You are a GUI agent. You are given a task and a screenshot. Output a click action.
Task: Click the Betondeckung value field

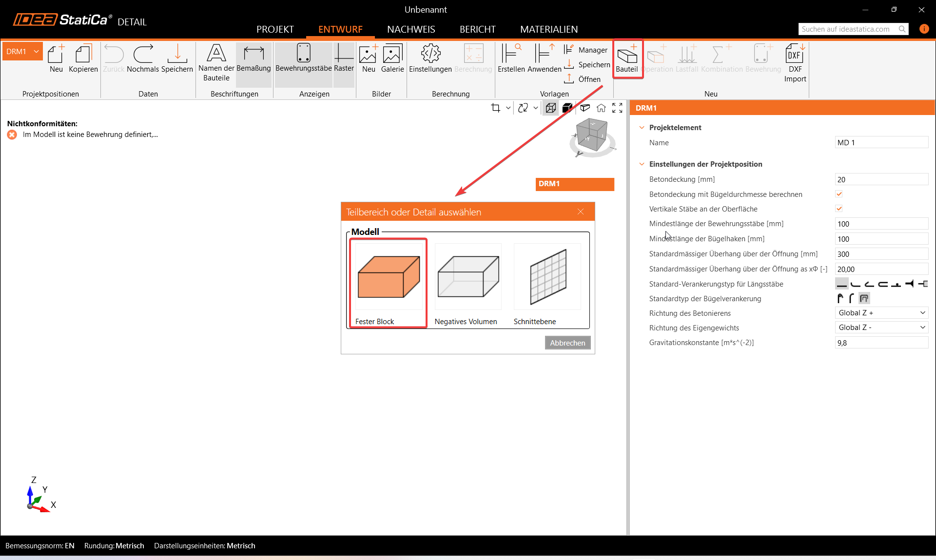[x=881, y=179]
